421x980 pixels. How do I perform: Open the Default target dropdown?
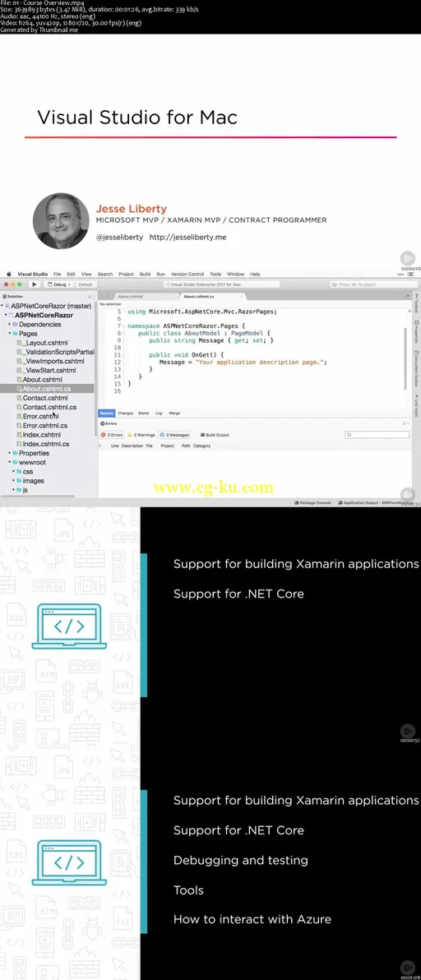pos(83,284)
